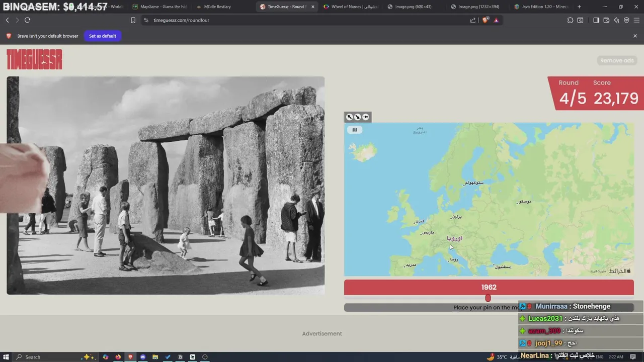The image size is (644, 362).
Task: Dismiss the default browser notification bar
Action: coord(635,36)
